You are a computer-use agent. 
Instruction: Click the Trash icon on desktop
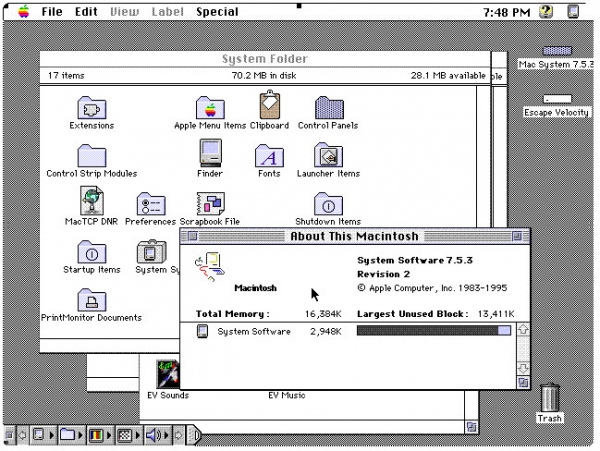[x=550, y=398]
